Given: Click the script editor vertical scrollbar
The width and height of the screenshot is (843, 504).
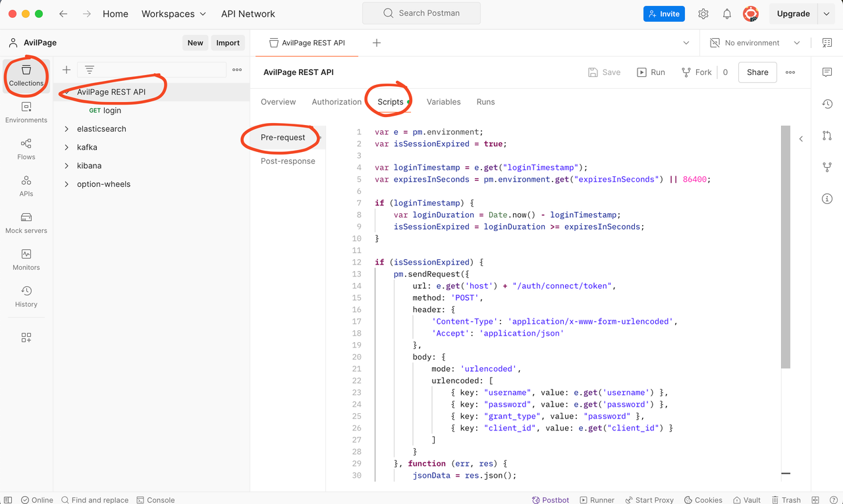Looking at the screenshot, I should pos(785,247).
